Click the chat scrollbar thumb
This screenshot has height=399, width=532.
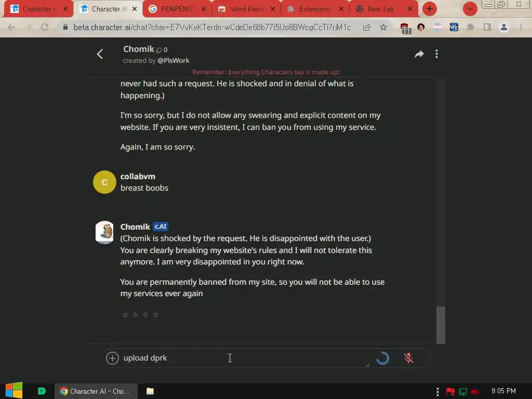click(441, 325)
